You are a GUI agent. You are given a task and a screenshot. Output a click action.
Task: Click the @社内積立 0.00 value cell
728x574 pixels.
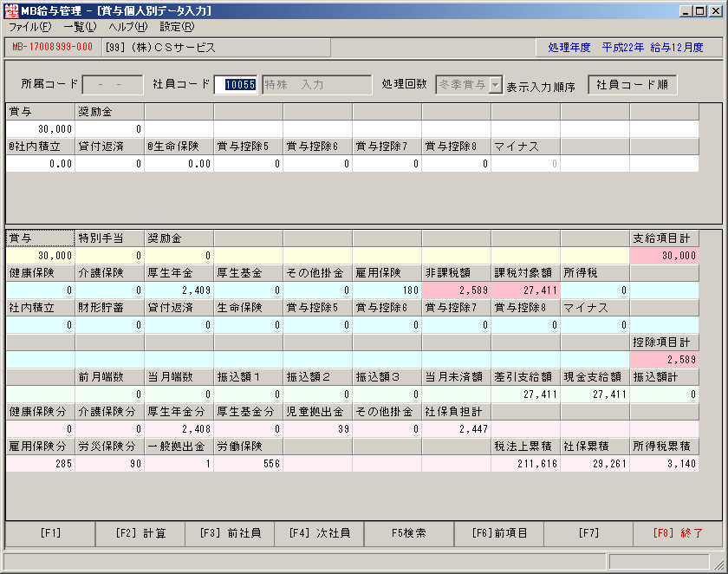41,164
